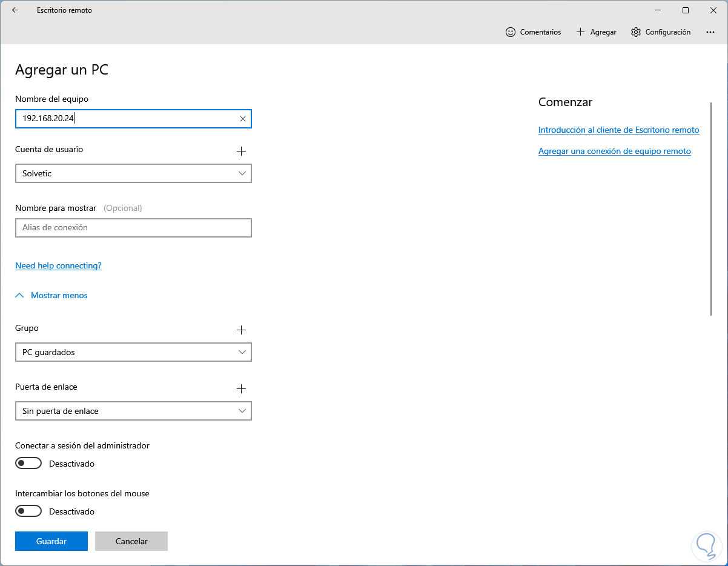Click the Agregar plus icon in toolbar
728x566 pixels.
click(580, 32)
